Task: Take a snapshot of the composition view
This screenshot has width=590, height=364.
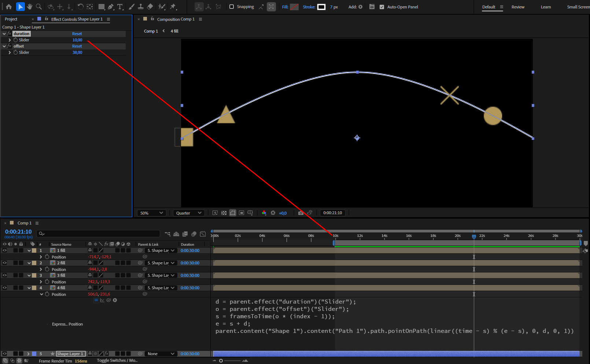Action: click(x=300, y=213)
